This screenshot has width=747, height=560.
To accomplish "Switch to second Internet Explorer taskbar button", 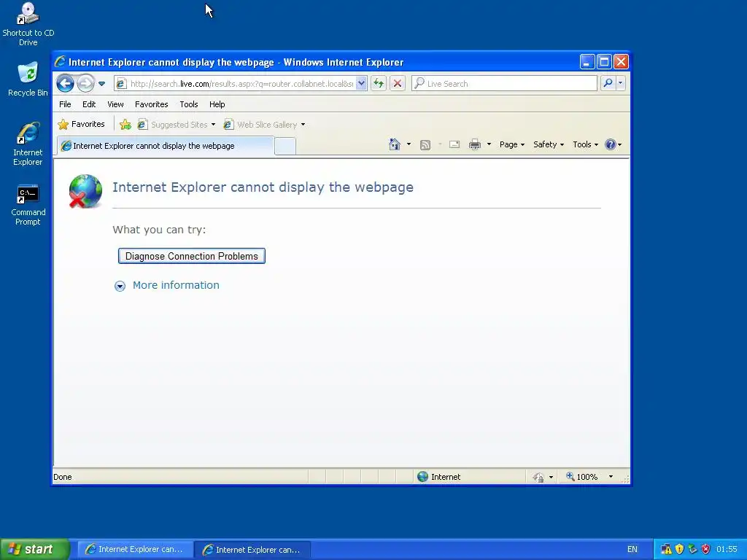I will coord(252,550).
